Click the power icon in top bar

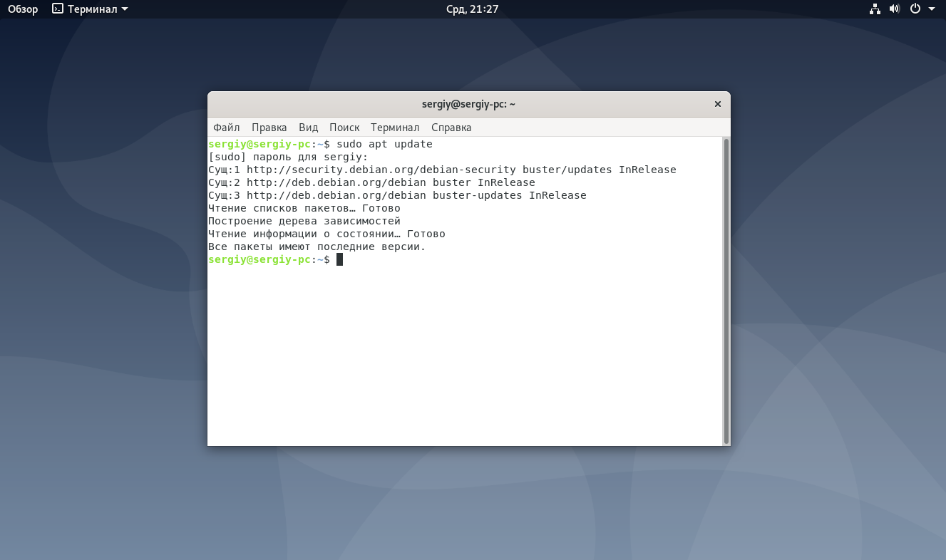(x=915, y=9)
